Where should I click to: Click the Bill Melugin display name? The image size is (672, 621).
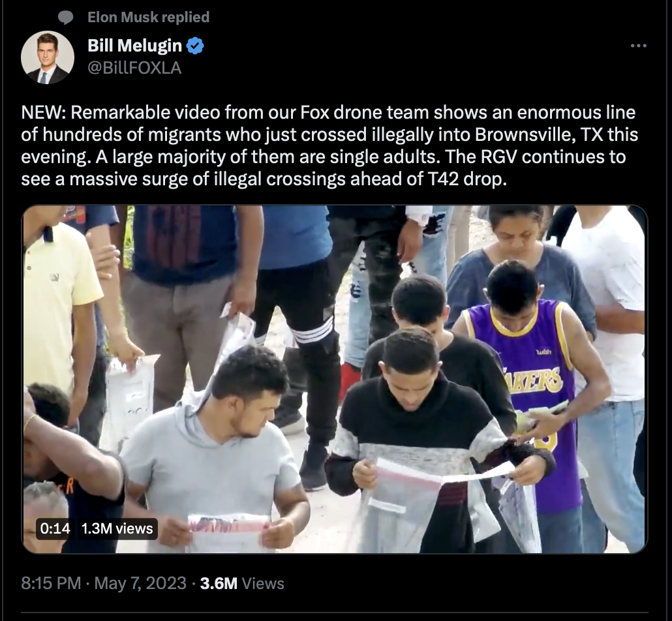point(134,46)
